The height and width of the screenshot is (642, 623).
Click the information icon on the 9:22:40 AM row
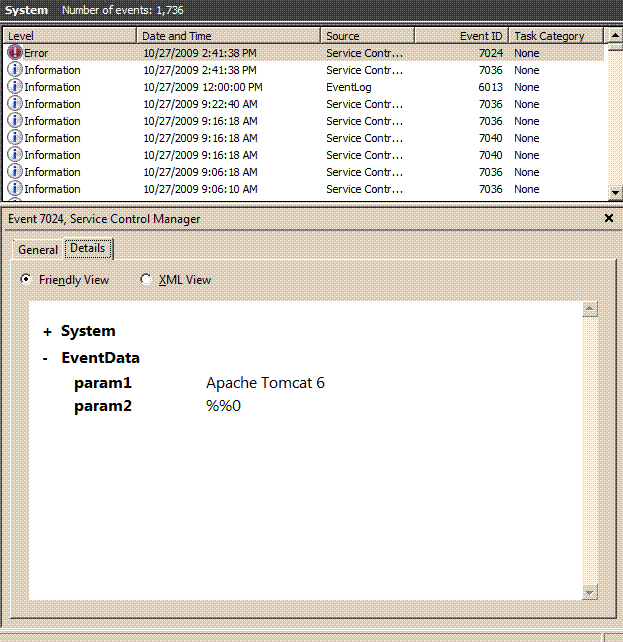15,104
